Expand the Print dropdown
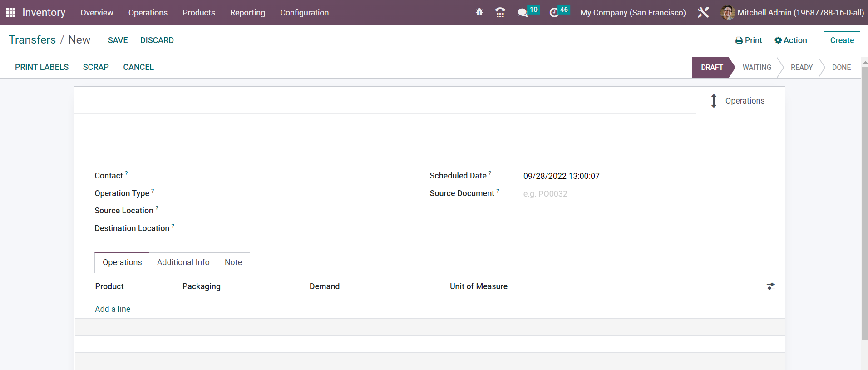 coord(749,40)
